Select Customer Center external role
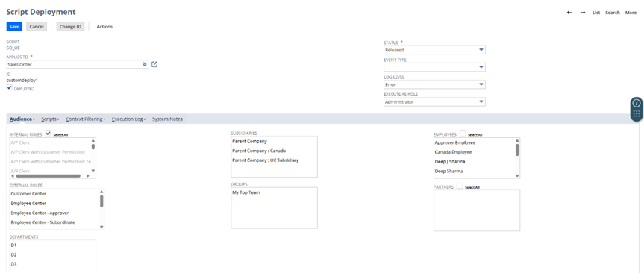Viewport: 644px width, 273px height. pos(28,194)
